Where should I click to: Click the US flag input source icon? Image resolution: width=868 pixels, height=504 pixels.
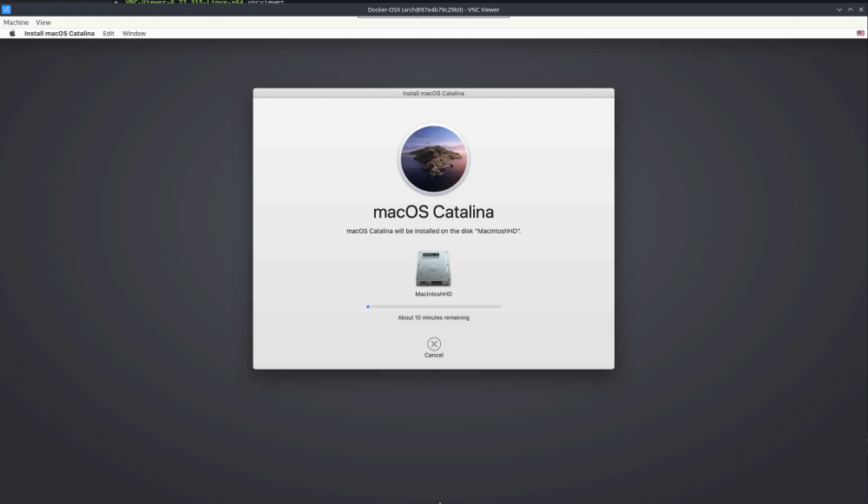[x=860, y=33]
